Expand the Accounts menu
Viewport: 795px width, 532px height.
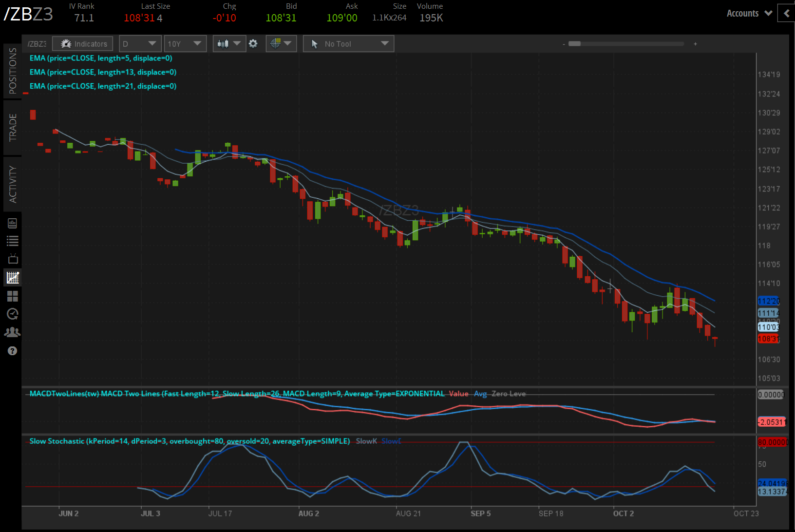(749, 14)
